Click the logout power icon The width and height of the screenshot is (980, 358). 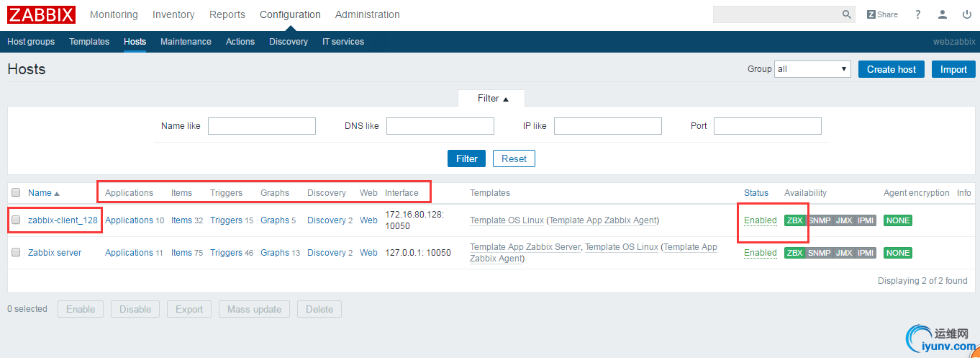tap(966, 14)
